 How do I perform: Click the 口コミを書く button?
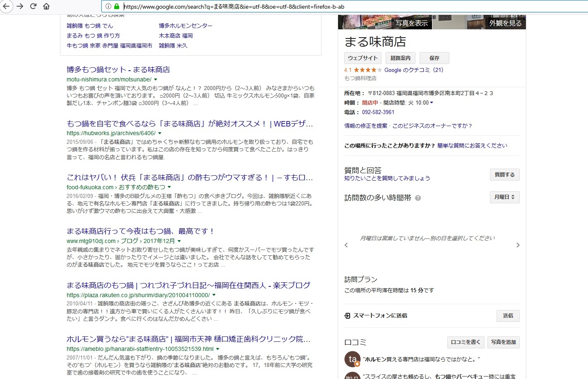[466, 342]
